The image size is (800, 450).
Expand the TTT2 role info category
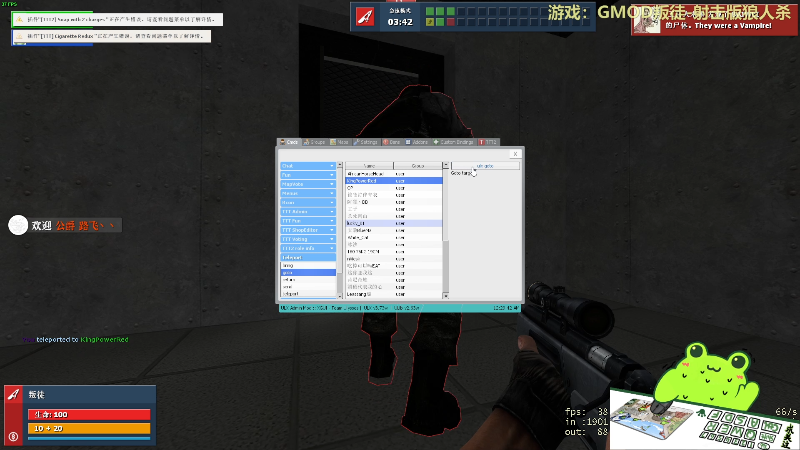(308, 248)
